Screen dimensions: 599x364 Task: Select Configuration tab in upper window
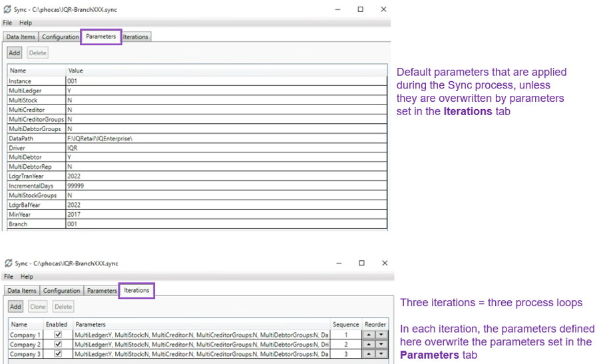point(61,37)
